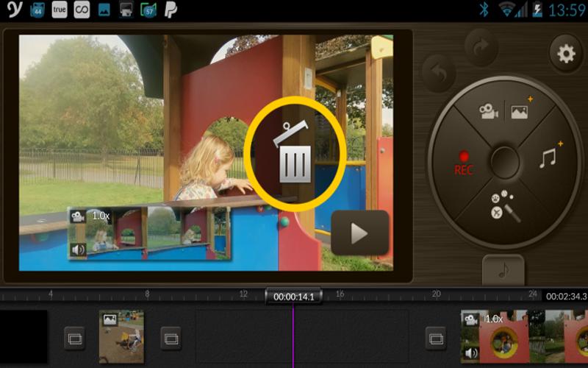588x368 pixels.
Task: Open the 'true' notification icon
Action: click(x=60, y=10)
